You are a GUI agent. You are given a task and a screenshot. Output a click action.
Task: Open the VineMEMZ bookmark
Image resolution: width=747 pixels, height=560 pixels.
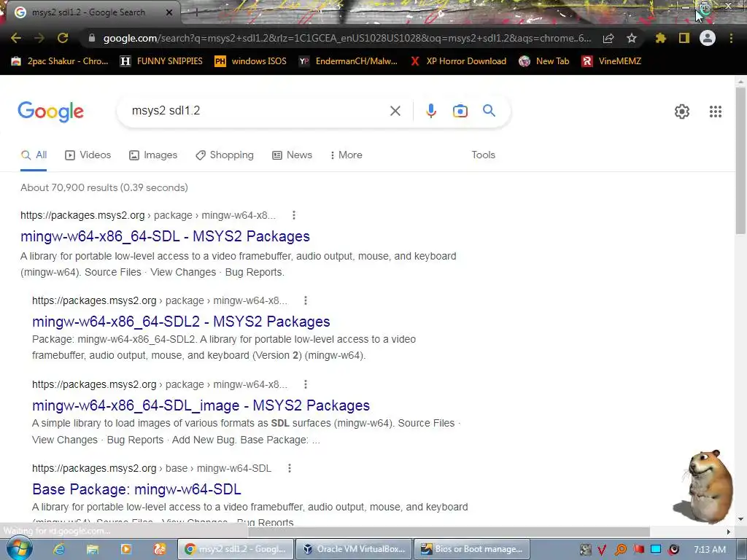pos(611,61)
